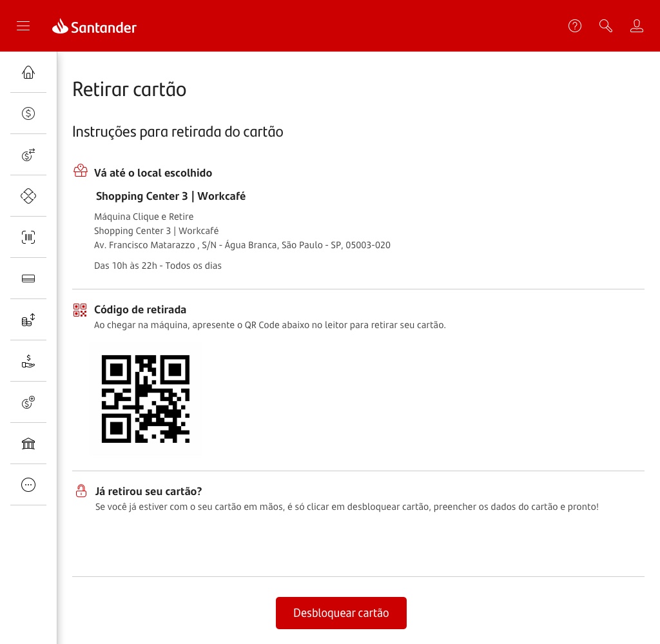
Task: Click the Av. Francisco Matarazzo address line
Action: pyautogui.click(x=242, y=245)
